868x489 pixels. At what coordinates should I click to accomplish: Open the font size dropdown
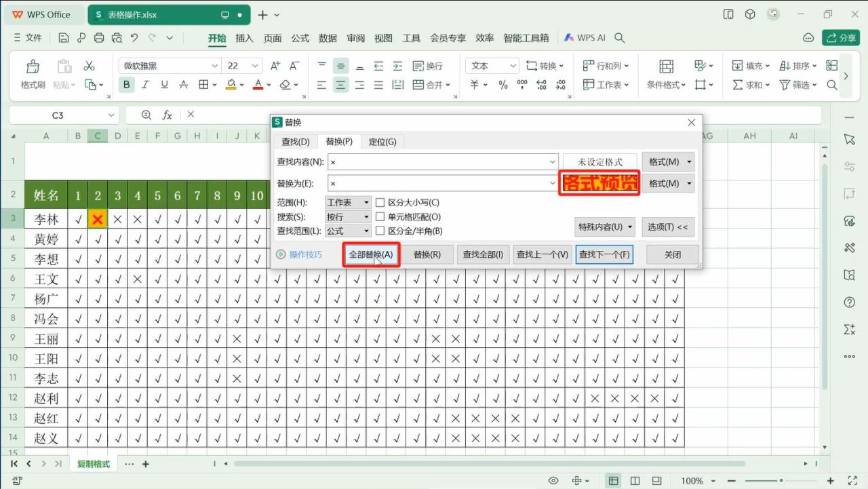(255, 66)
